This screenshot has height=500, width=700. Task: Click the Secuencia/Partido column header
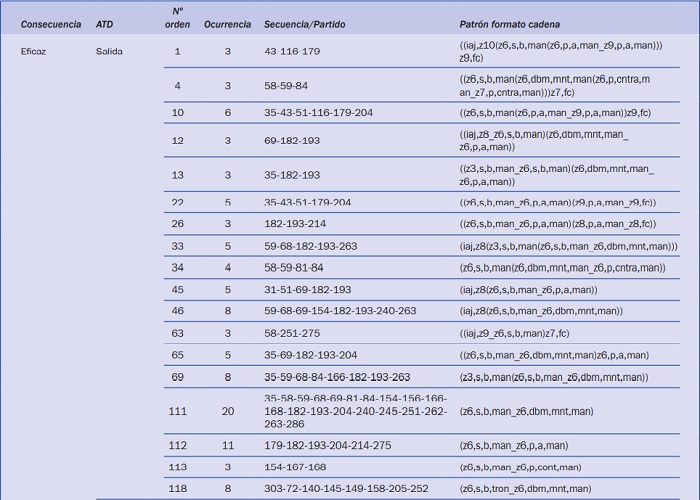(304, 23)
